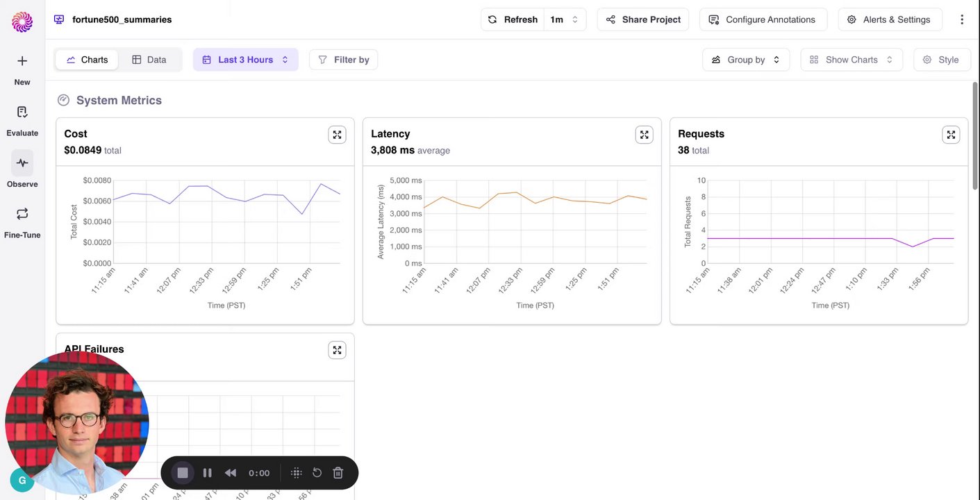Pause the screen recording

point(207,473)
